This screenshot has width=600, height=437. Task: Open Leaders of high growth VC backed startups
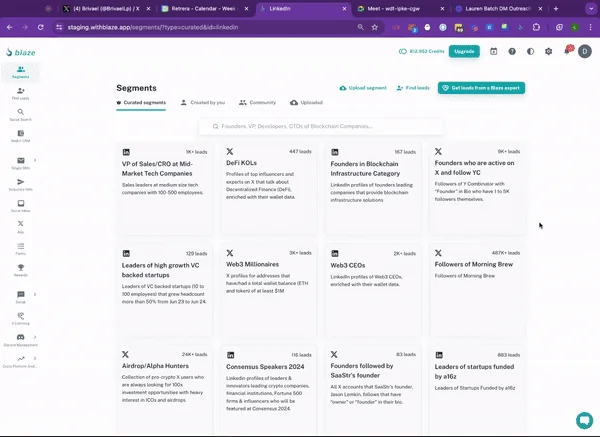point(165,290)
